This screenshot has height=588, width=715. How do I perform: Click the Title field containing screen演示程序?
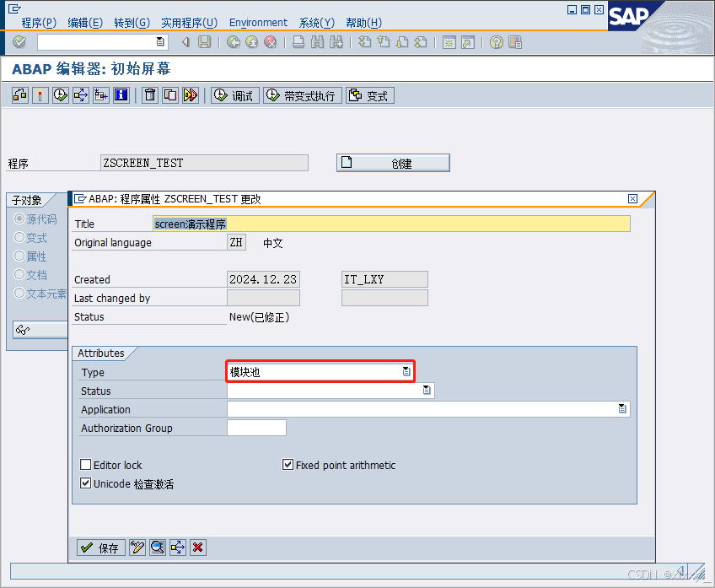coord(391,224)
